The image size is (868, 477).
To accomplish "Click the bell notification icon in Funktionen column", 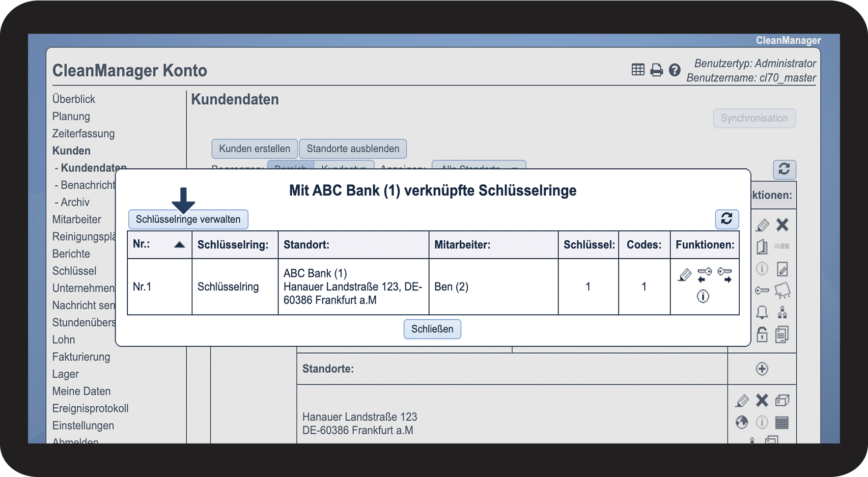I will tap(762, 312).
